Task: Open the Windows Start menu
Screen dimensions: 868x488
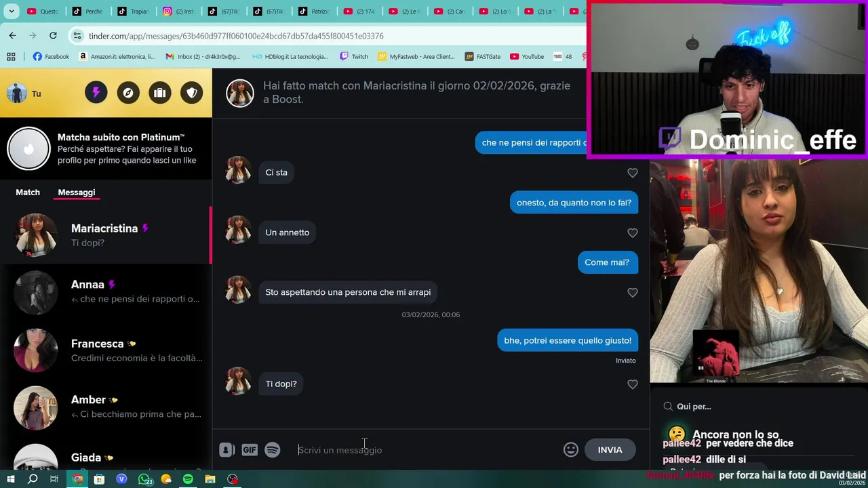Action: [11, 479]
